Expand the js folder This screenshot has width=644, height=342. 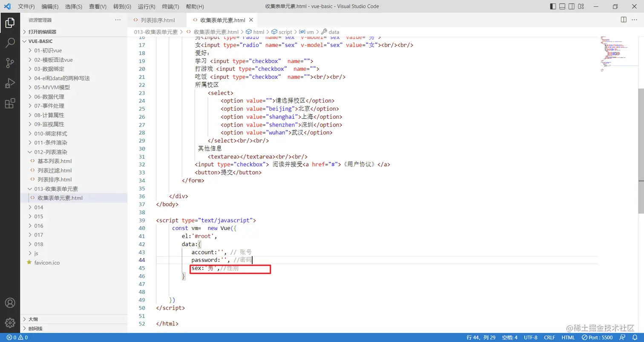click(x=74, y=253)
